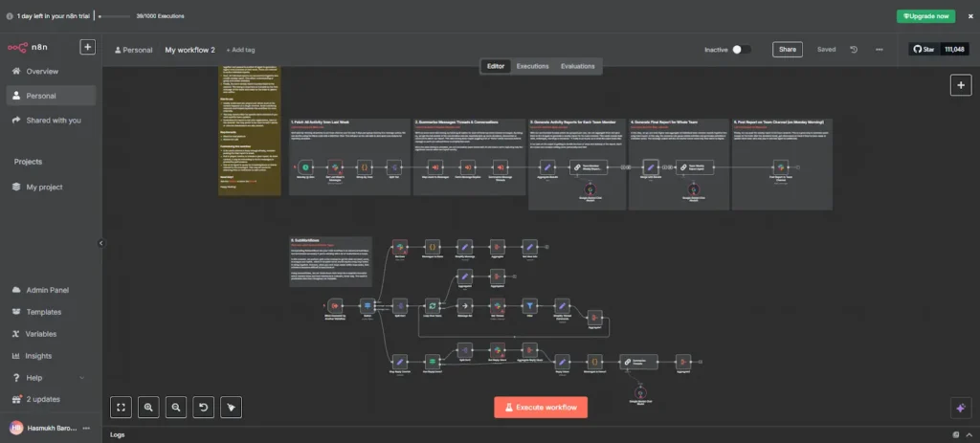Open the user account options menu

[x=87, y=428]
